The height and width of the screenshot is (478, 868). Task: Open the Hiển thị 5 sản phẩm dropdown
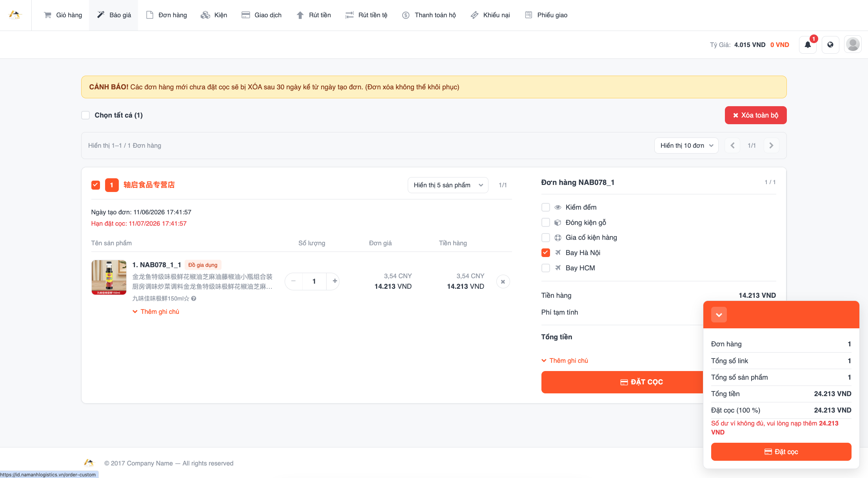pyautogui.click(x=448, y=185)
